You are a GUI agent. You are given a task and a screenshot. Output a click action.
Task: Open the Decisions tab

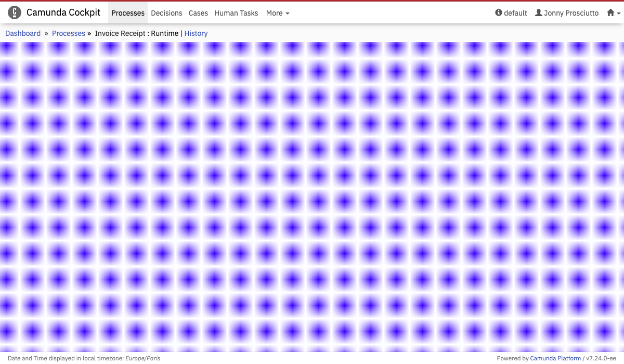pos(166,13)
